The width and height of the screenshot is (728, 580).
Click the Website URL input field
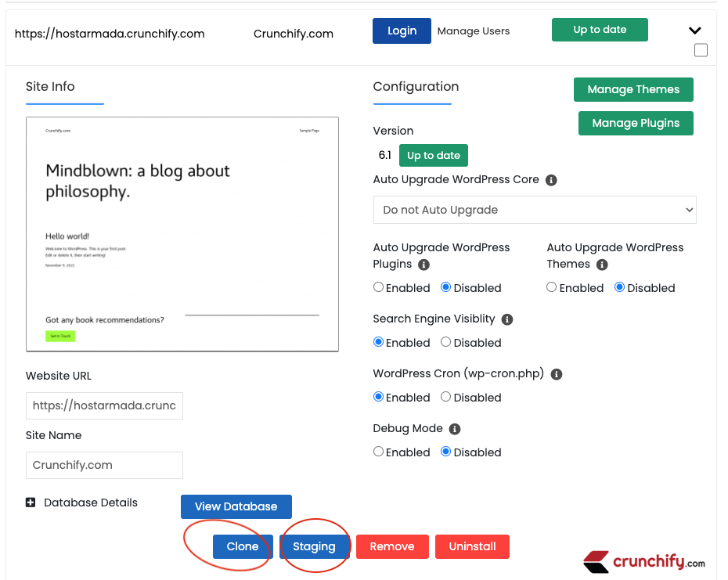click(x=104, y=406)
